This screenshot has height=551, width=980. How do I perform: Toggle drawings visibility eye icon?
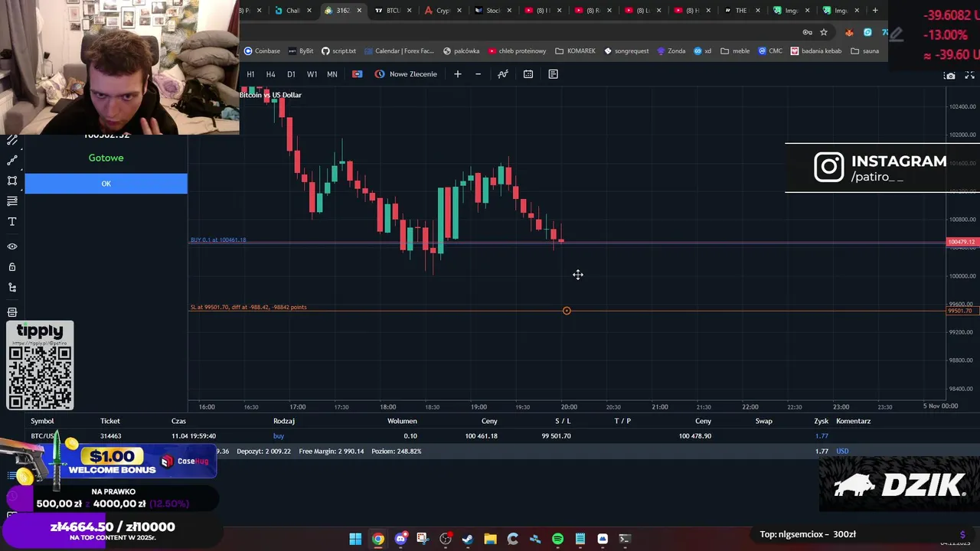(12, 246)
